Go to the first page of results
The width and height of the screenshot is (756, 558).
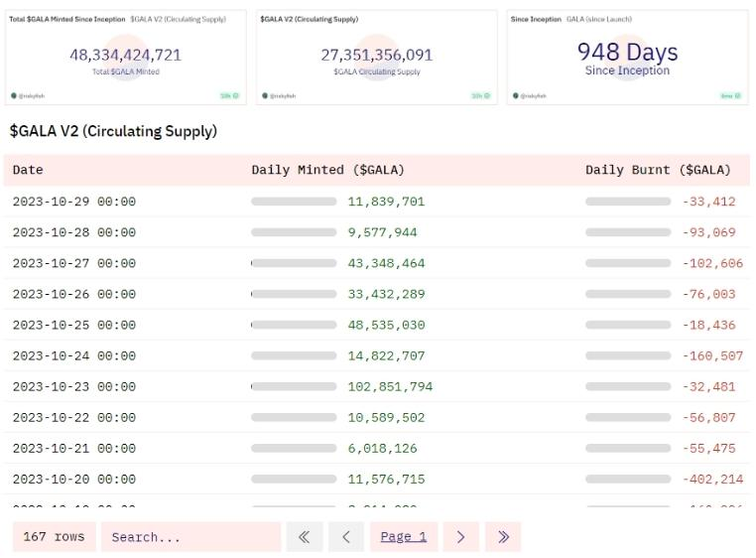click(304, 537)
